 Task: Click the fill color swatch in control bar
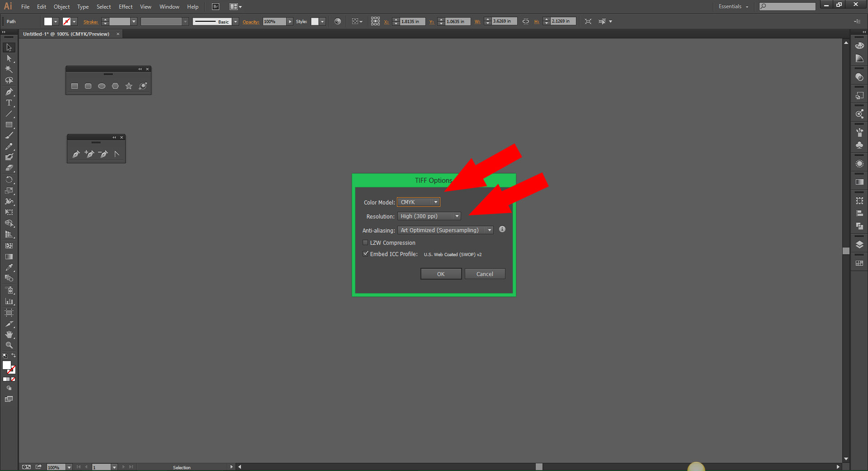pyautogui.click(x=48, y=21)
